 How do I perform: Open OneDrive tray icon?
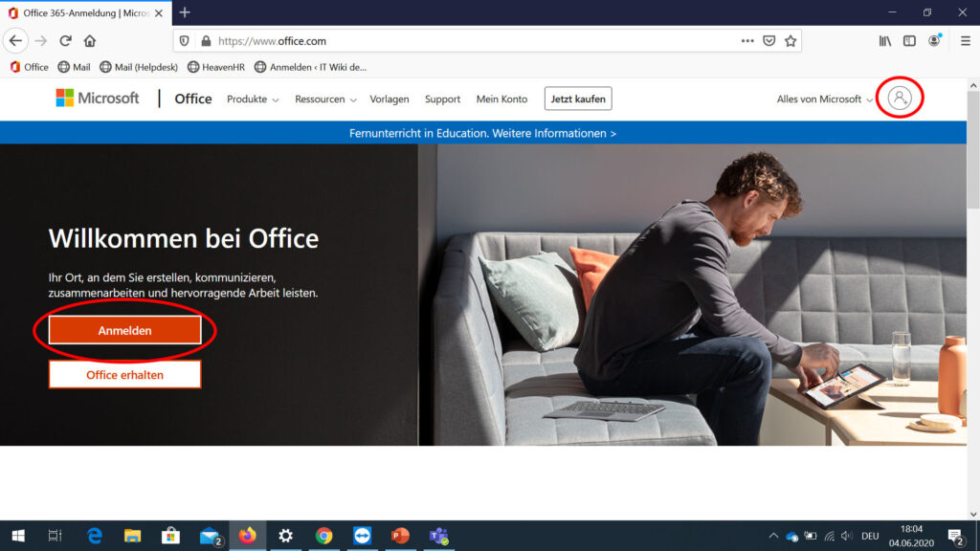tap(791, 537)
